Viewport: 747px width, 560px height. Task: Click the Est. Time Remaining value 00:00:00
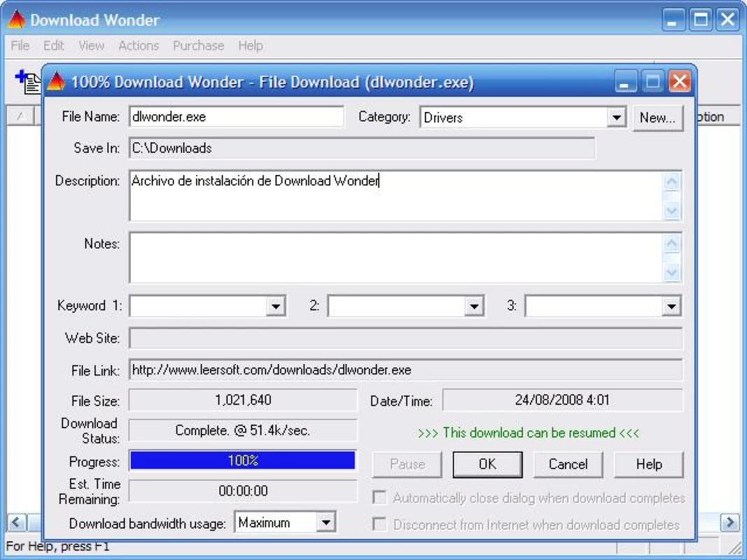243,491
